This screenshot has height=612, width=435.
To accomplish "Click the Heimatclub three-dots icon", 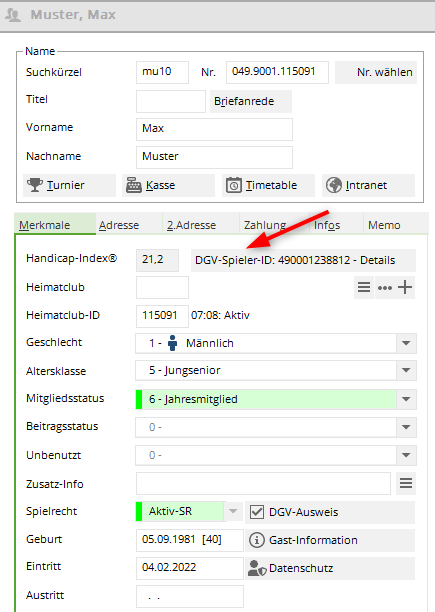I will point(385,288).
